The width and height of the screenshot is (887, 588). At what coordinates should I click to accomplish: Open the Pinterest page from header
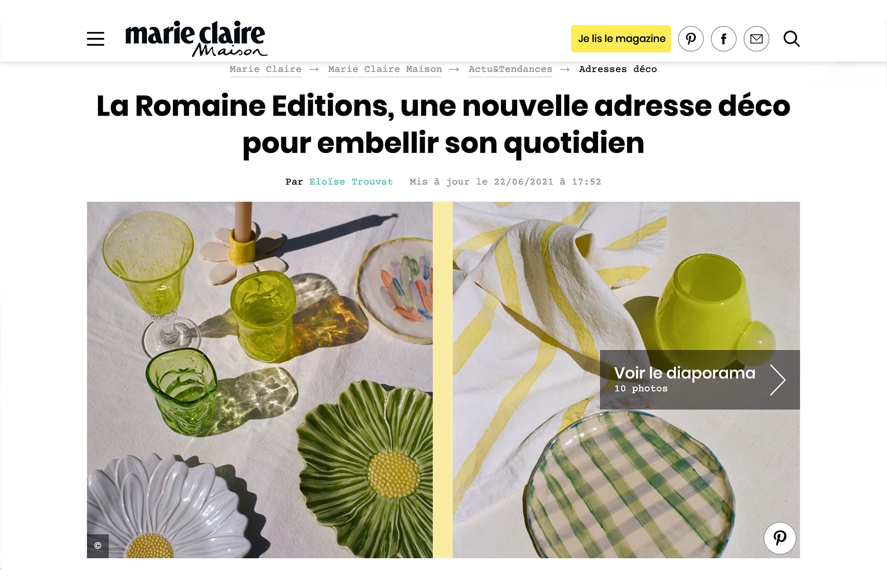pos(691,39)
